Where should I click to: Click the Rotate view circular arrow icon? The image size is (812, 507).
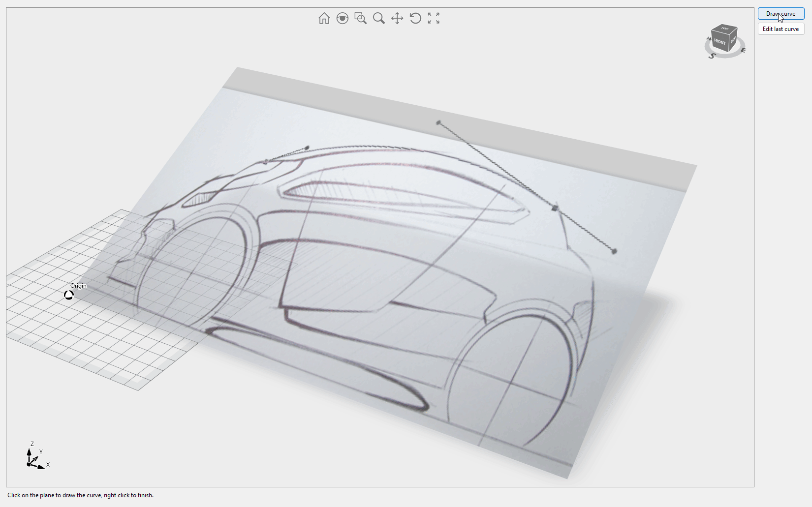[415, 19]
